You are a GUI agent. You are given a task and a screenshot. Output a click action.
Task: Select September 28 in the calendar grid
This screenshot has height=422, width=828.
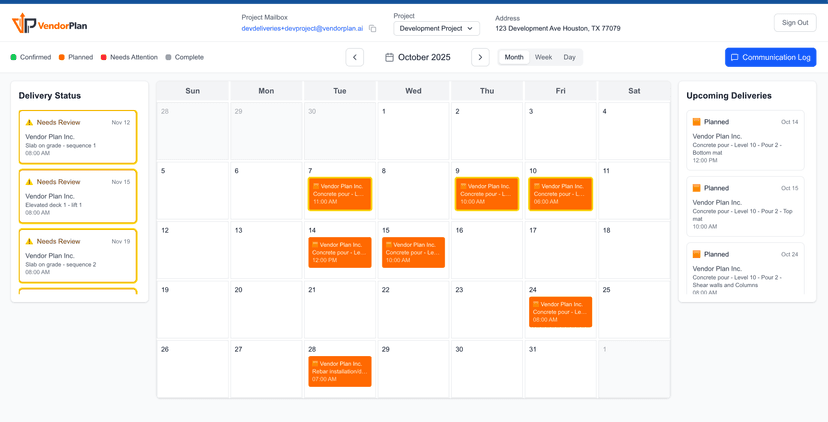point(193,131)
